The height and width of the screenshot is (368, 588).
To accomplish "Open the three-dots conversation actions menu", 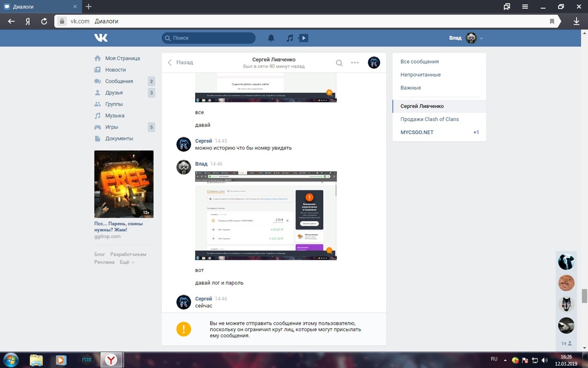I will point(355,63).
